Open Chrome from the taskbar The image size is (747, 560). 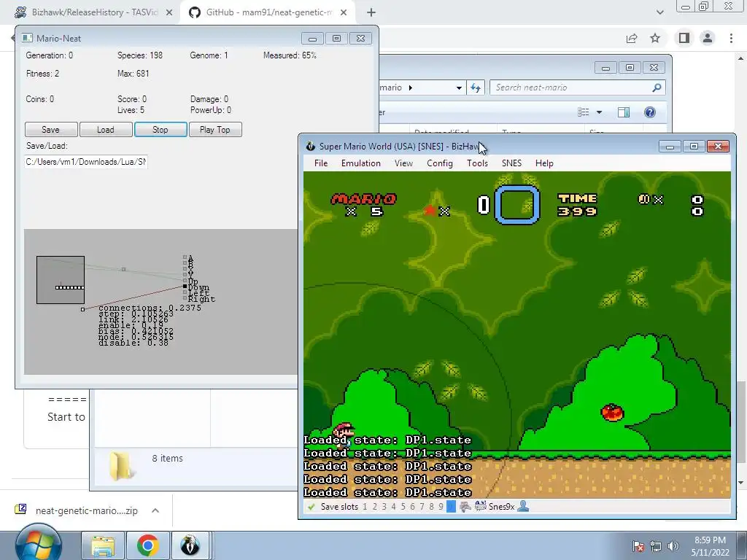(x=147, y=545)
